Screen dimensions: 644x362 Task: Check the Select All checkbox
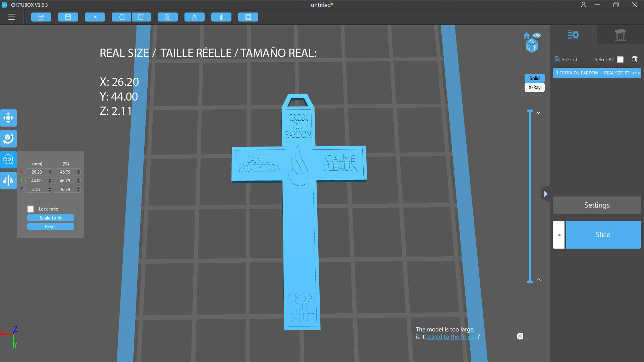[620, 59]
